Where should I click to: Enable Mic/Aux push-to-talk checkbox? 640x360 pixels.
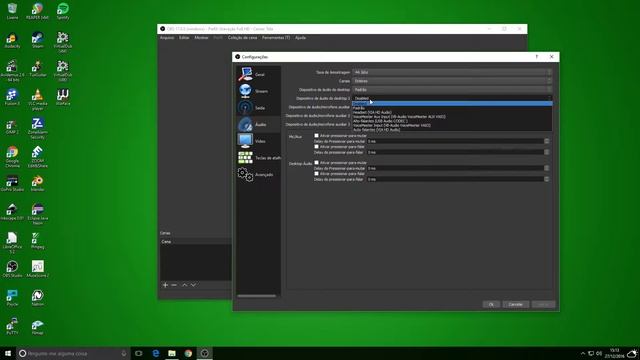point(316,147)
